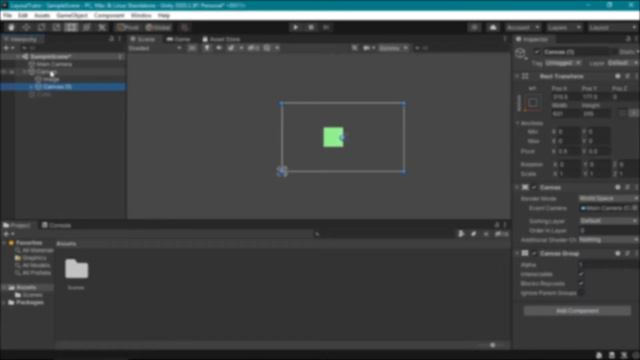Open the Edit menu
The height and width of the screenshot is (360, 640).
pos(22,16)
